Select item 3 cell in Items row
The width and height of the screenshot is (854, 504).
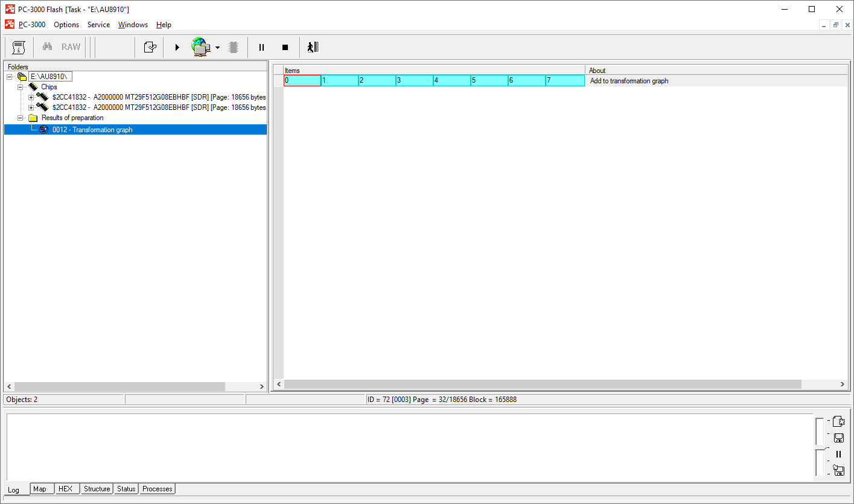tap(414, 80)
